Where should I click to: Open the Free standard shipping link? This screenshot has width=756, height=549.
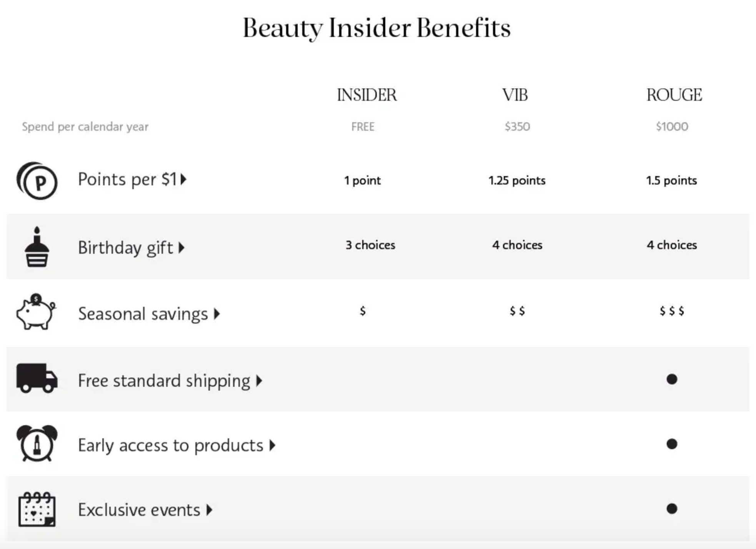tap(164, 381)
